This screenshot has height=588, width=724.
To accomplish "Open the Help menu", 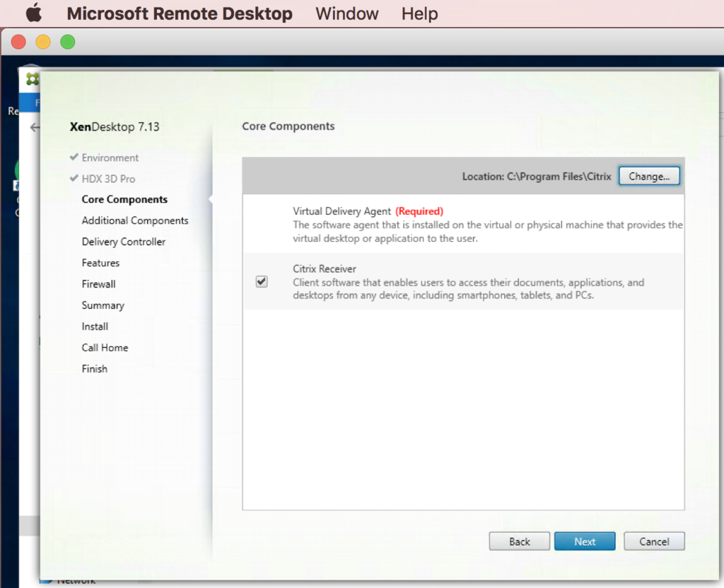I will coord(419,13).
